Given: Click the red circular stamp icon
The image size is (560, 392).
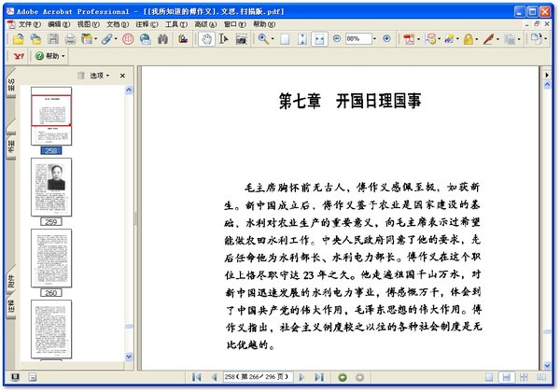Looking at the screenshot, I should pos(128,39).
